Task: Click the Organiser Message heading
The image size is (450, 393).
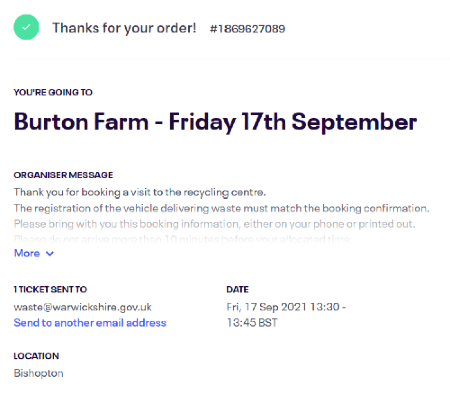Action: pyautogui.click(x=63, y=175)
